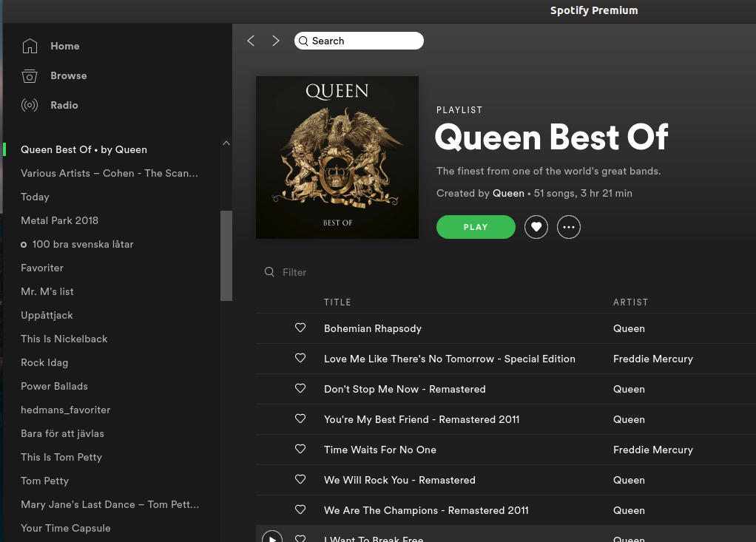
Task: Select Queen Best Of playlist in sidebar
Action: pyautogui.click(x=84, y=150)
